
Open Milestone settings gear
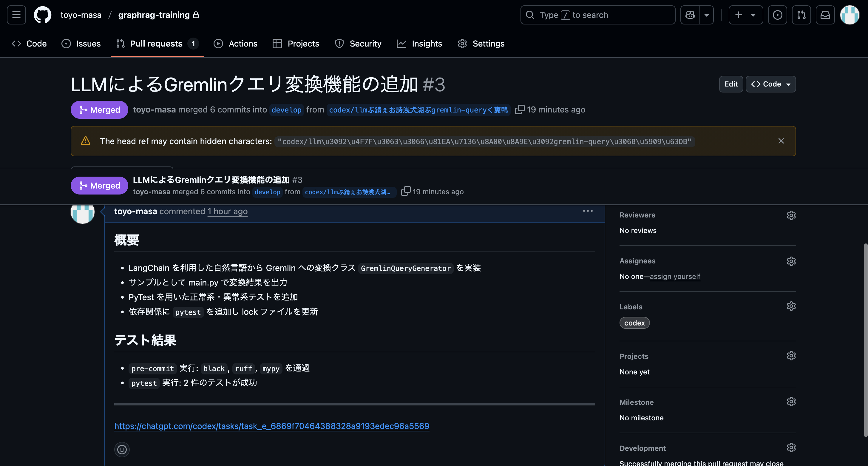(x=791, y=401)
